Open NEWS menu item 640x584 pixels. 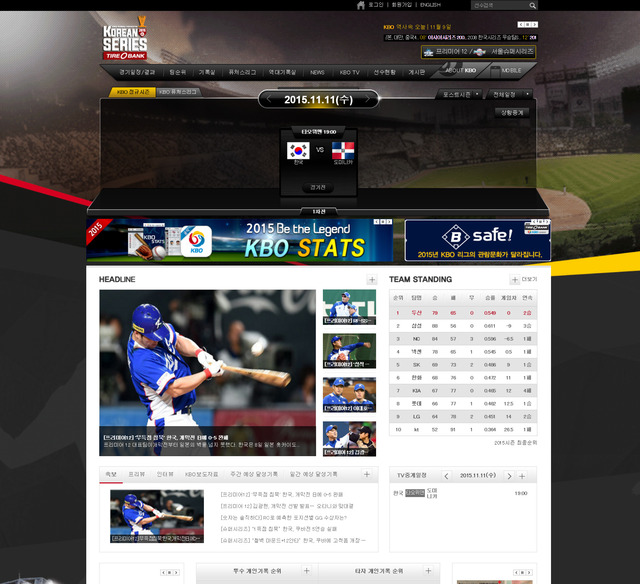pos(317,72)
